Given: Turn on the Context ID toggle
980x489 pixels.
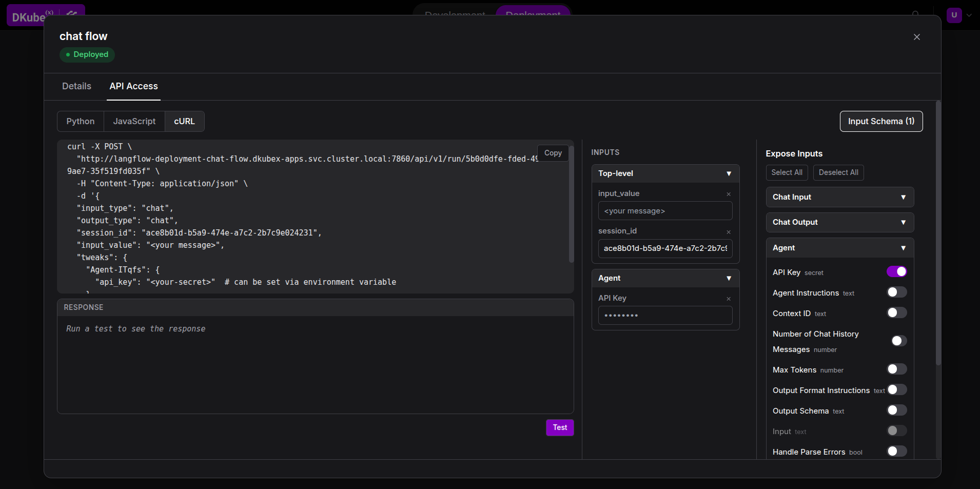Looking at the screenshot, I should coord(896,312).
